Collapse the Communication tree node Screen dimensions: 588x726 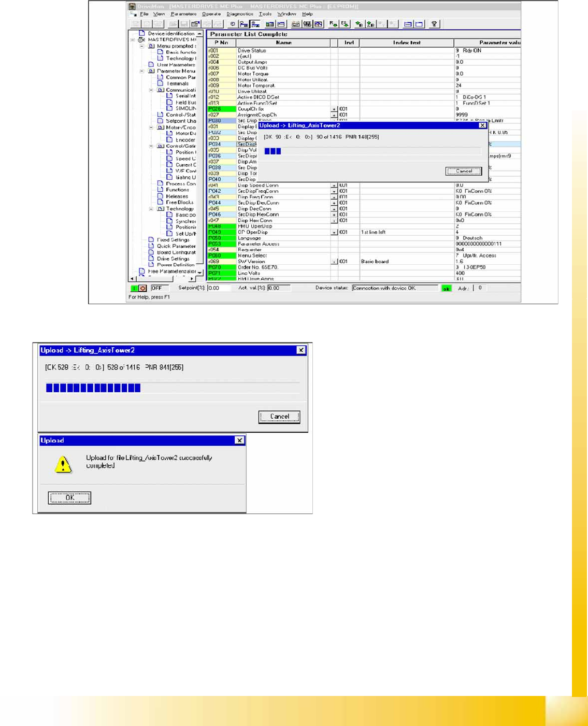click(151, 90)
